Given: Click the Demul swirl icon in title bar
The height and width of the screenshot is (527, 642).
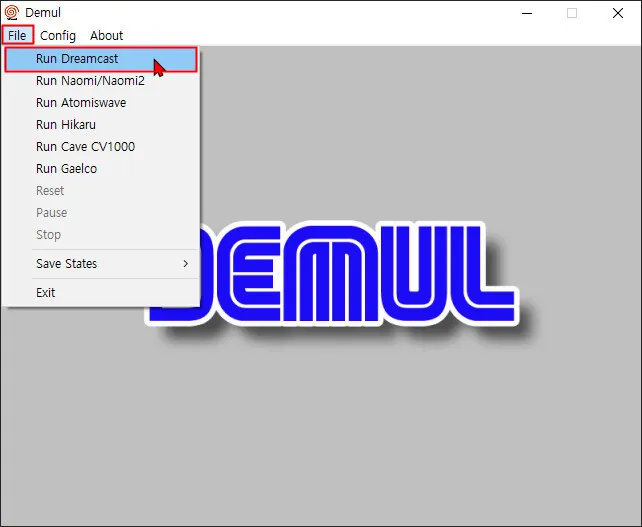Looking at the screenshot, I should coord(11,13).
